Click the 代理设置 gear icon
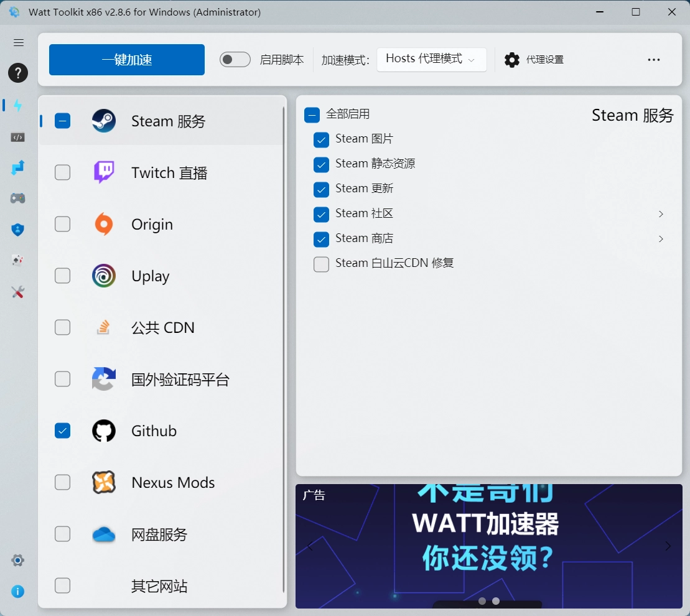Viewport: 690px width, 616px height. coord(512,60)
